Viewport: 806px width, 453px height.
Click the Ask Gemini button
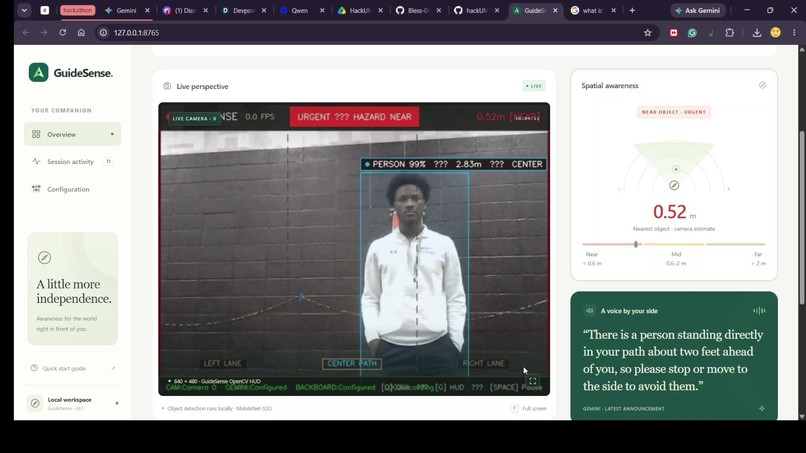pyautogui.click(x=698, y=10)
